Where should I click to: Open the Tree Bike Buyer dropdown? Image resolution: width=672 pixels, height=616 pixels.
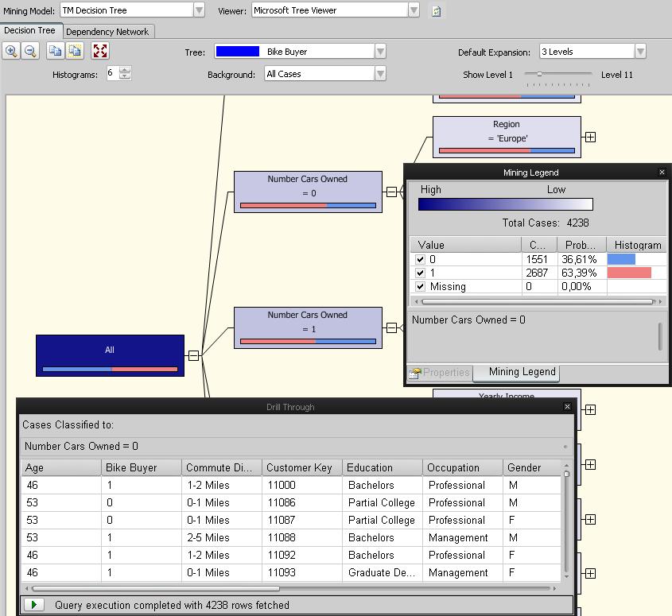[380, 52]
